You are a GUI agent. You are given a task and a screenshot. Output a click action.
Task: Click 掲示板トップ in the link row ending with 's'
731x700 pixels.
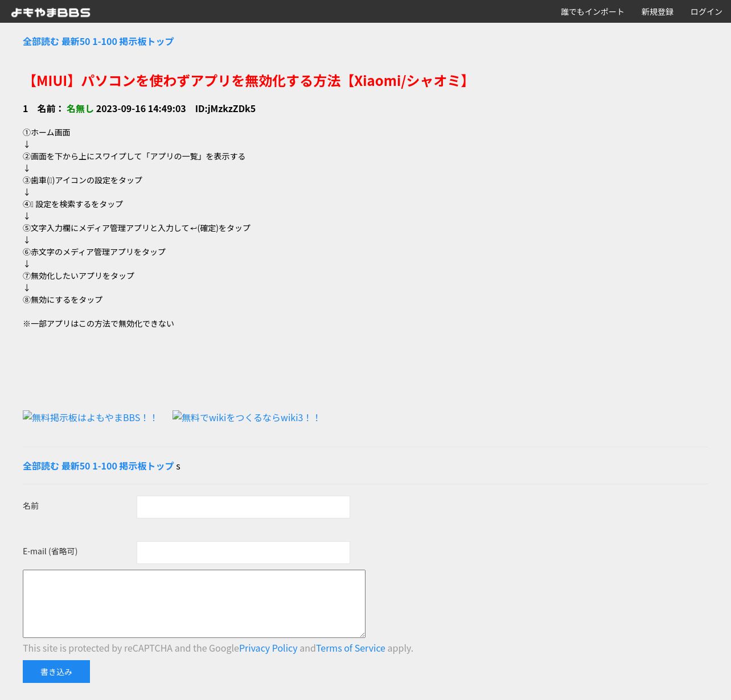click(146, 466)
